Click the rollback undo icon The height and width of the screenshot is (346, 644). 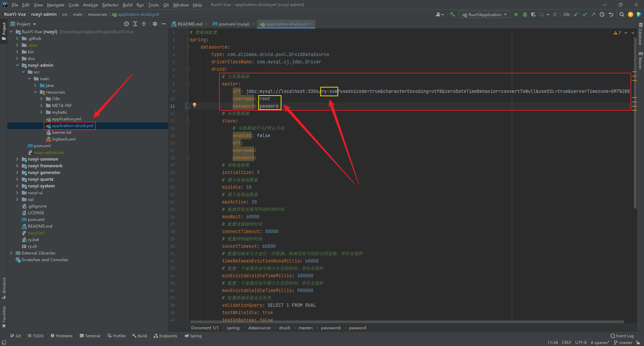click(x=611, y=14)
